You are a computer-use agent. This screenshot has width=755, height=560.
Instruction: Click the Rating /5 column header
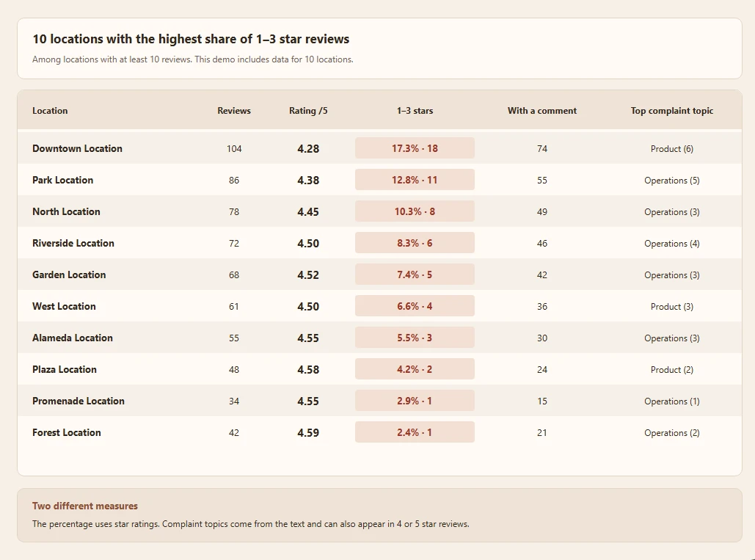[308, 111]
